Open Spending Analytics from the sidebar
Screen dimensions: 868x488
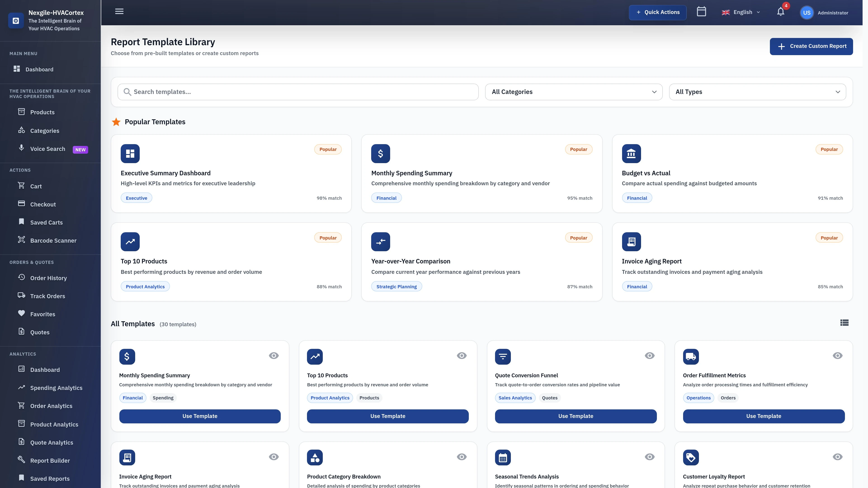click(57, 388)
